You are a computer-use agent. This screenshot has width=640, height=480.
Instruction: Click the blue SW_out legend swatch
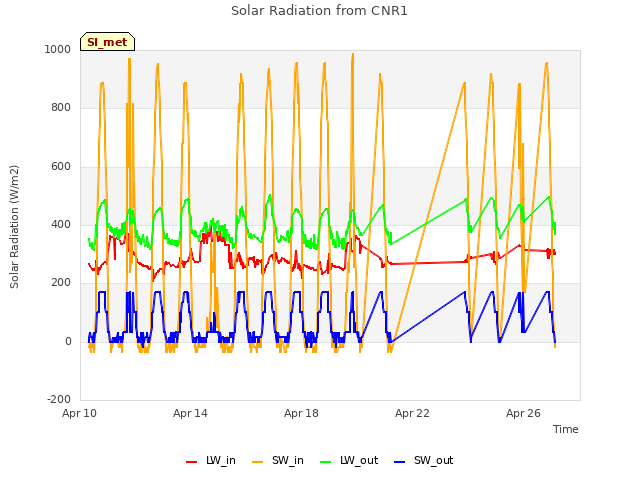400,462
